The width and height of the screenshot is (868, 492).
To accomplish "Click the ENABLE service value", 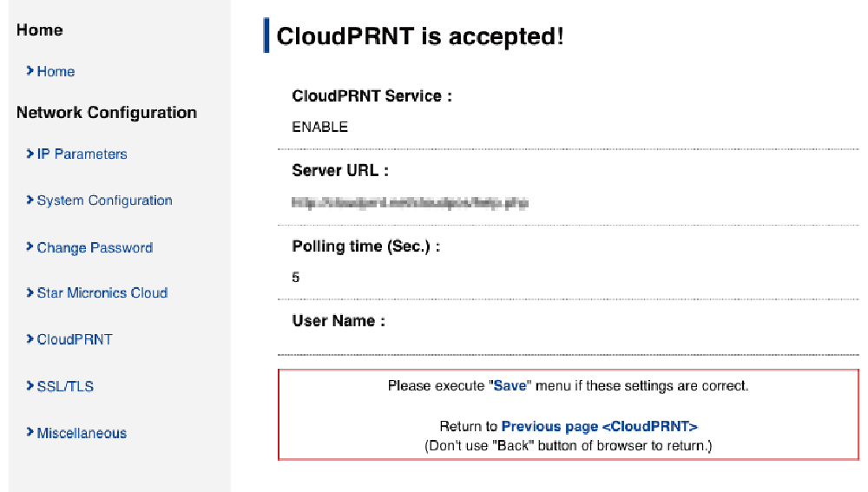I will (x=320, y=127).
